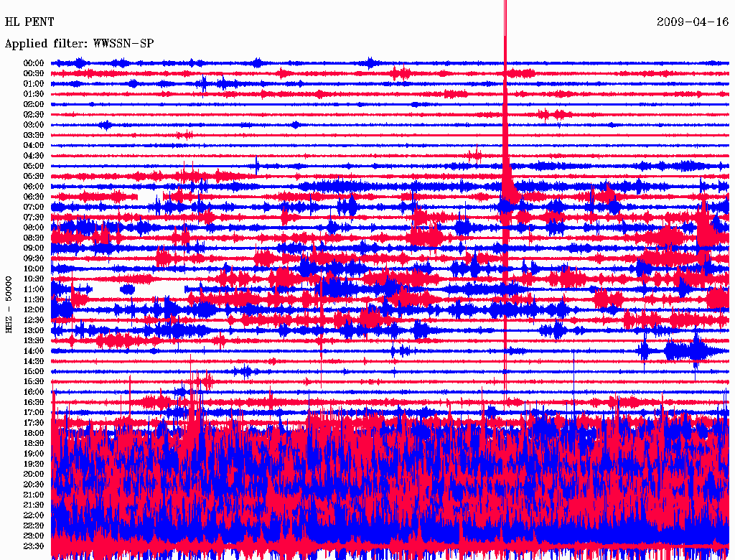Click the 05:30 time label

click(x=34, y=176)
